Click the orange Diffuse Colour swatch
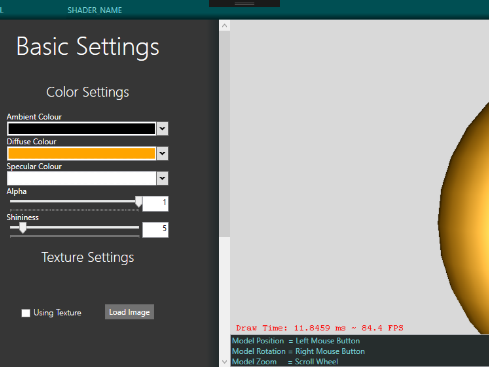This screenshot has height=367, width=489. (x=82, y=153)
